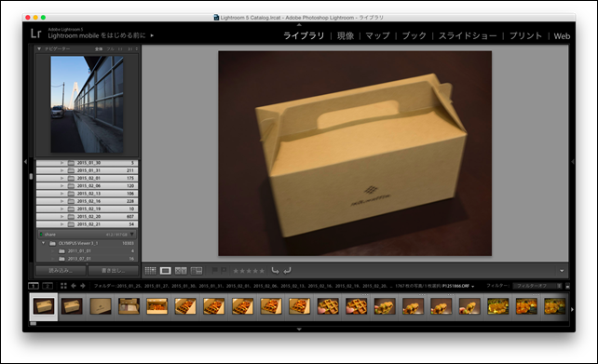
Task: Expand folder 2015_02_16
Action: coord(61,201)
